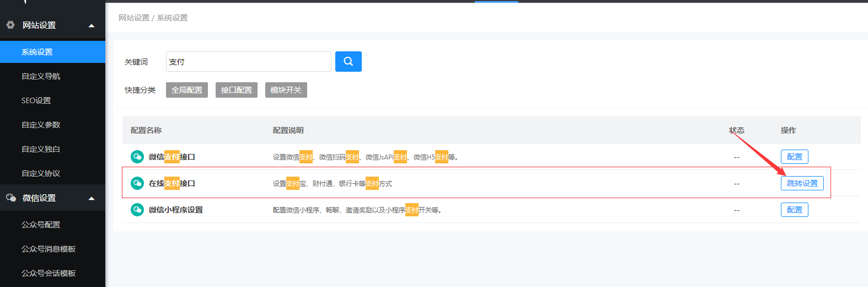Screen dimensions: 868x287
Task: Click description starting 配置微信小程序、畅聊
Action: (357, 210)
